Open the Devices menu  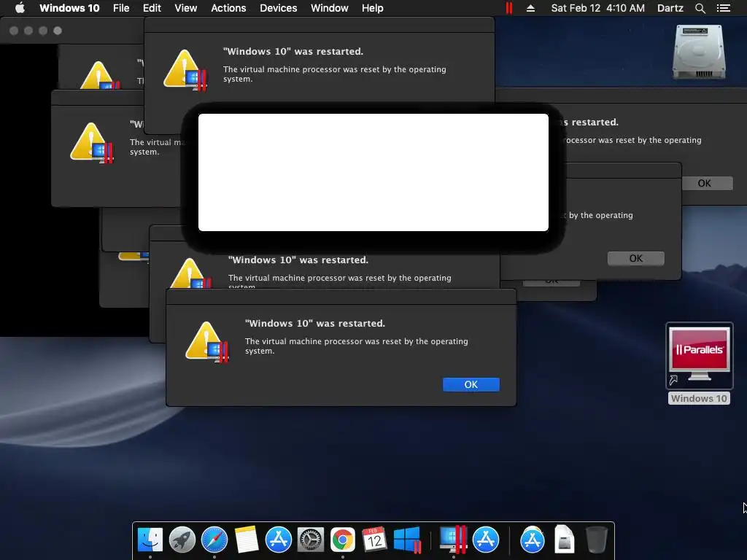(279, 8)
